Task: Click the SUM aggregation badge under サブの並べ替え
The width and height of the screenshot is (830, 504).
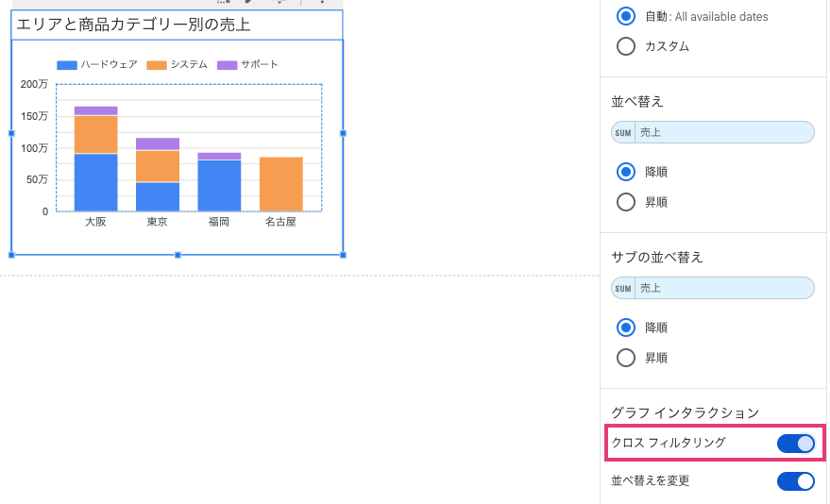Action: tap(623, 289)
